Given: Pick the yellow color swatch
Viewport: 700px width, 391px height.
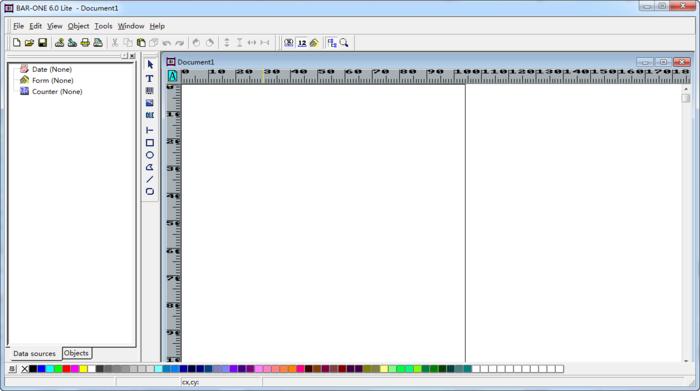Looking at the screenshot, I should tap(83, 369).
